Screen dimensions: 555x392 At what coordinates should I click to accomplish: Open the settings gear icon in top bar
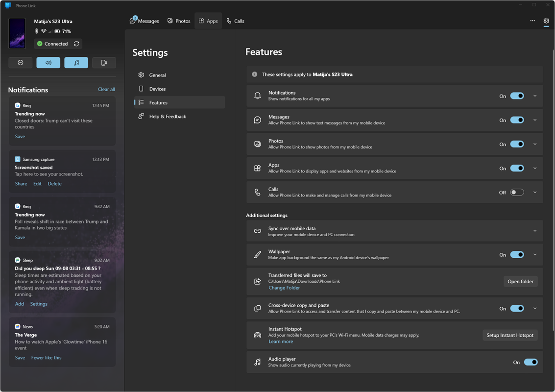point(546,21)
